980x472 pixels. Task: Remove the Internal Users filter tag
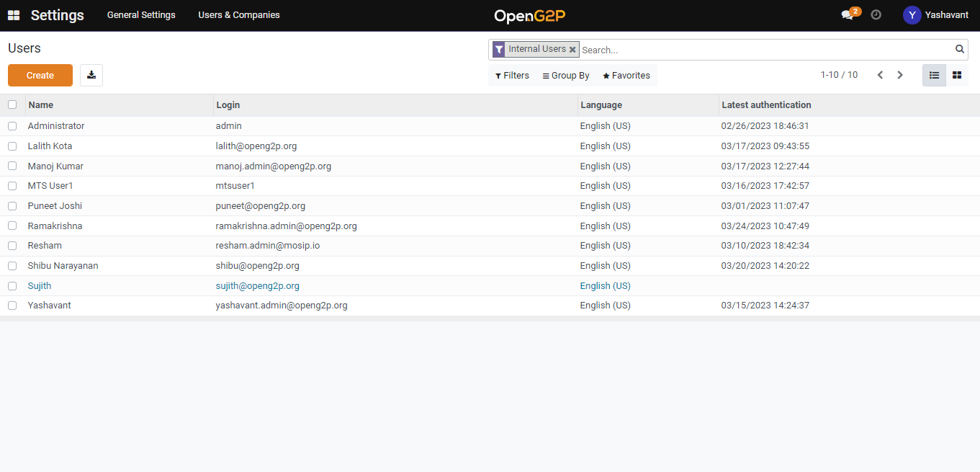pyautogui.click(x=572, y=50)
